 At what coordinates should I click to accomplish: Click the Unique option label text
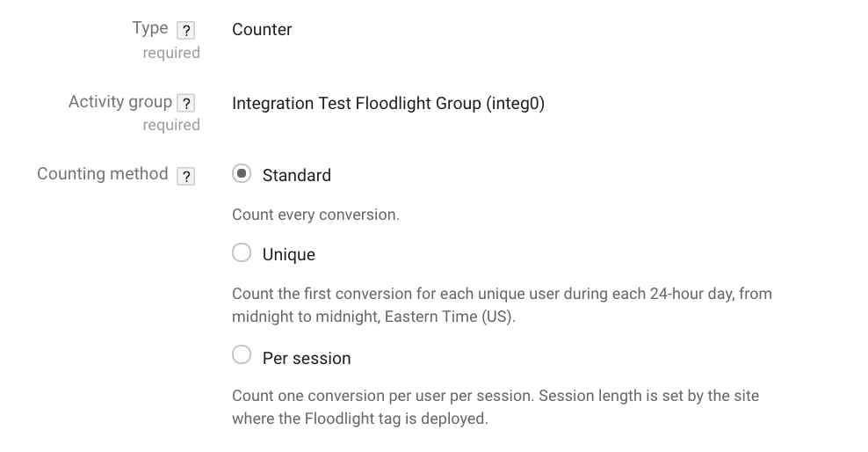(289, 255)
